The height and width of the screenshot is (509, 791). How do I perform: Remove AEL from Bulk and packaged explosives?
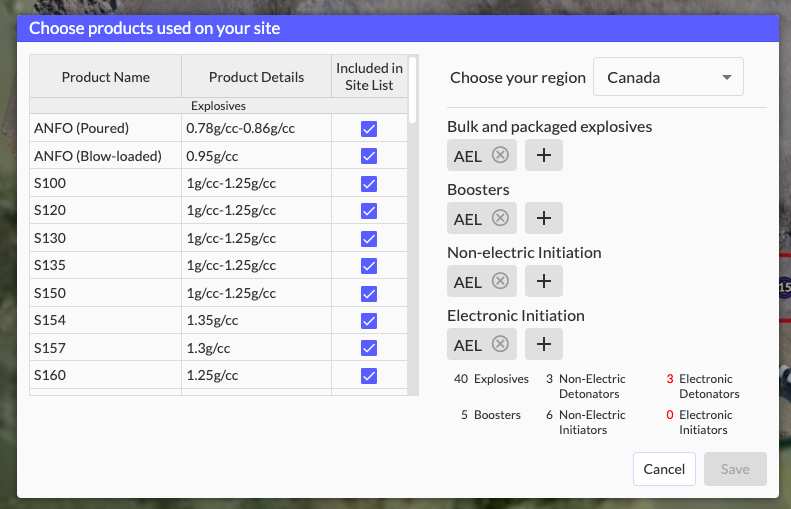(x=500, y=155)
